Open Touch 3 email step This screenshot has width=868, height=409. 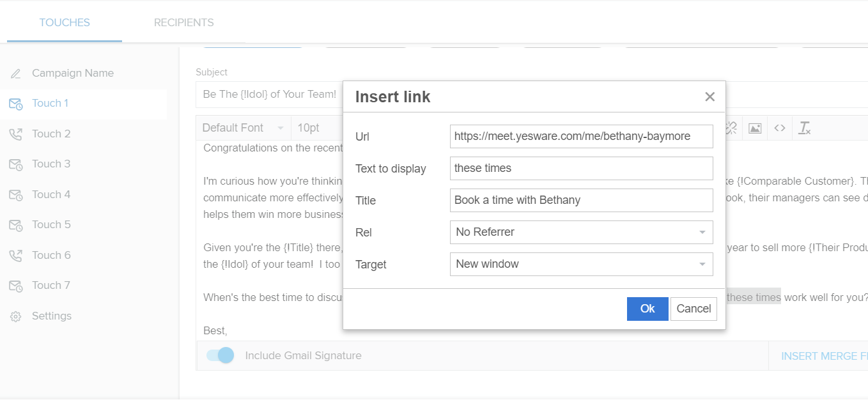tap(51, 164)
